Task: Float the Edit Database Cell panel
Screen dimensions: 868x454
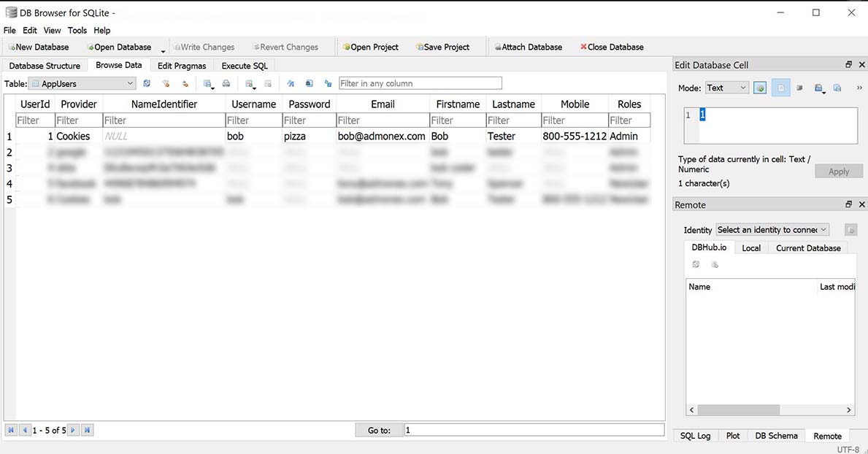Action: point(848,65)
